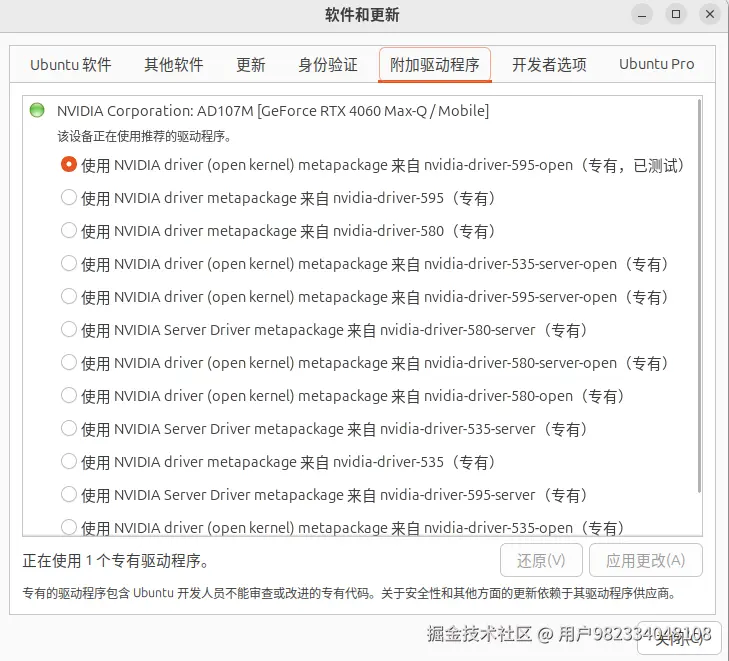The image size is (729, 661).
Task: Select nvidia-driver-580-server-open radio option
Action: pos(69,363)
